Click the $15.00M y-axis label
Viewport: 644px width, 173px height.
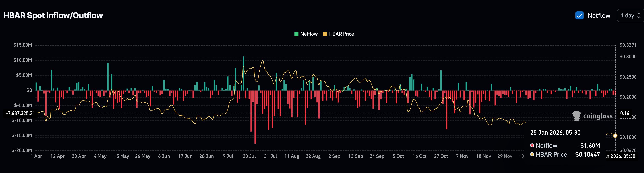click(23, 45)
